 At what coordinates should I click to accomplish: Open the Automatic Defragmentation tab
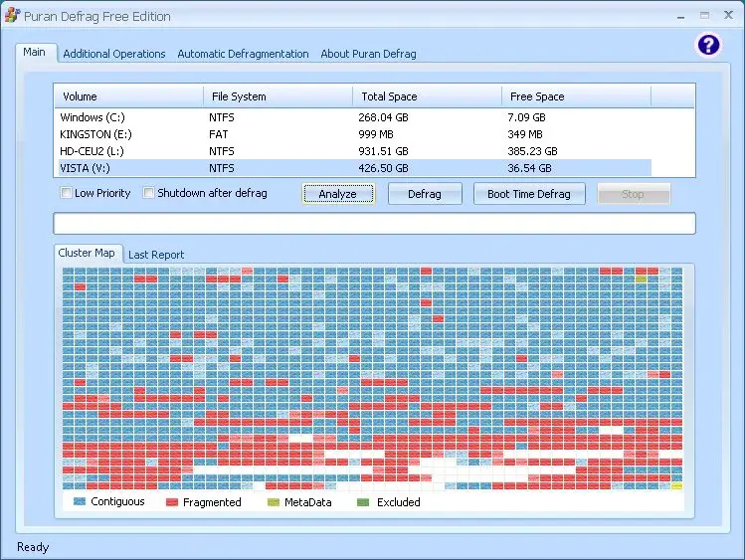coord(243,54)
